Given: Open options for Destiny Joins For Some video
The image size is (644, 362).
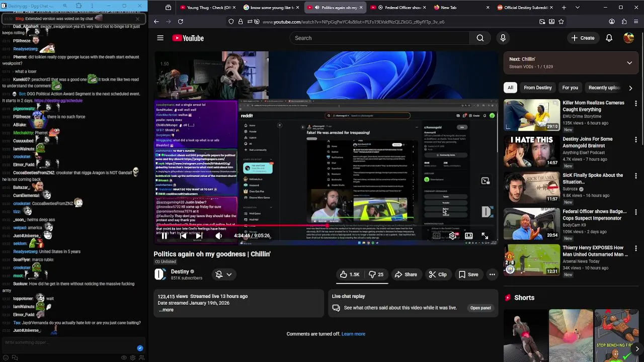Looking at the screenshot, I should (x=636, y=140).
